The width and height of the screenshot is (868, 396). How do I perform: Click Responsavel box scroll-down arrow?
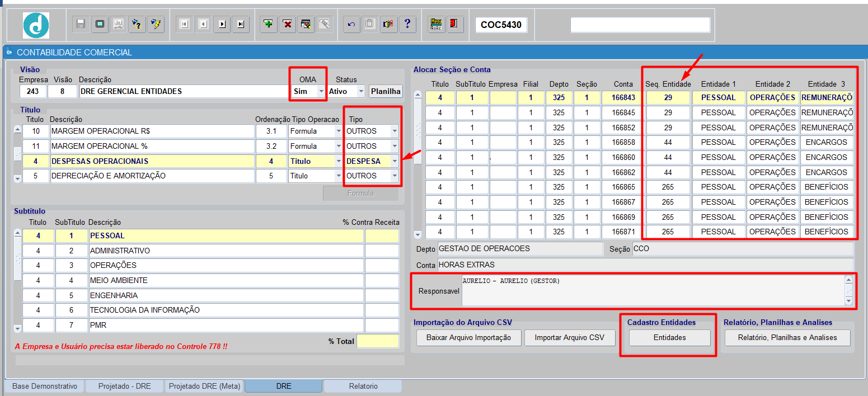(849, 301)
